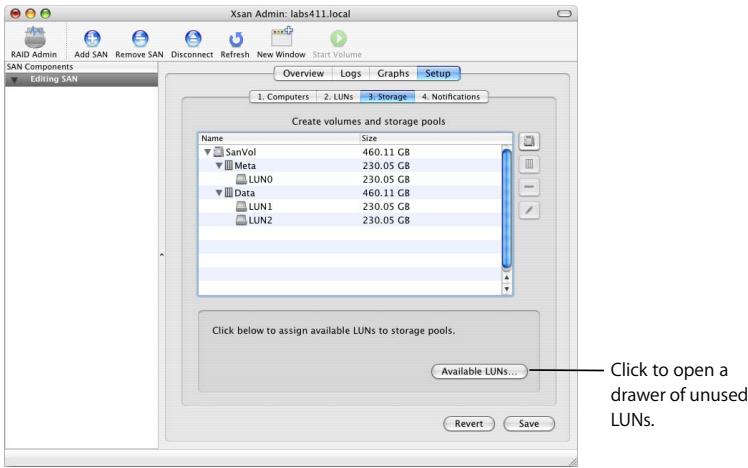Click the scroll up arrow in the storage list
The width and height of the screenshot is (748, 468).
coord(507,278)
